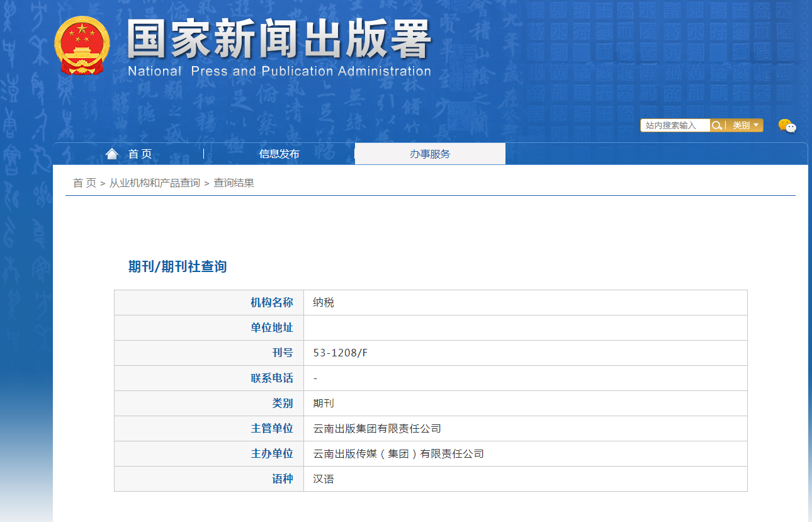Focus the 站内搜索输入 search field

click(674, 125)
